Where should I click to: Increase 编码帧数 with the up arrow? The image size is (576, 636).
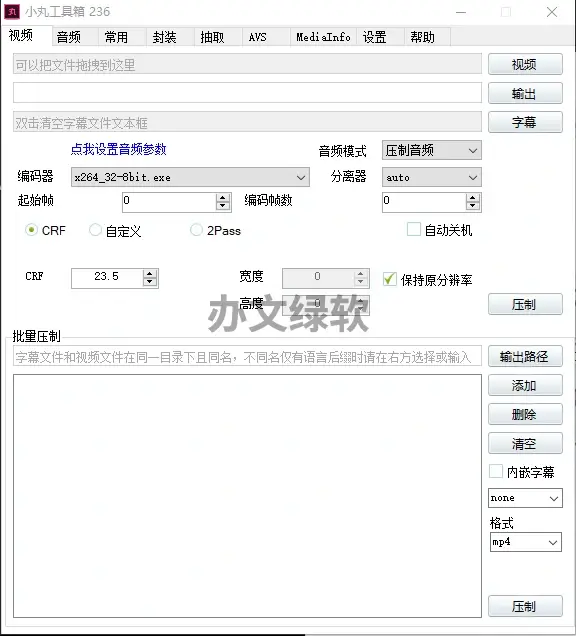coord(473,198)
